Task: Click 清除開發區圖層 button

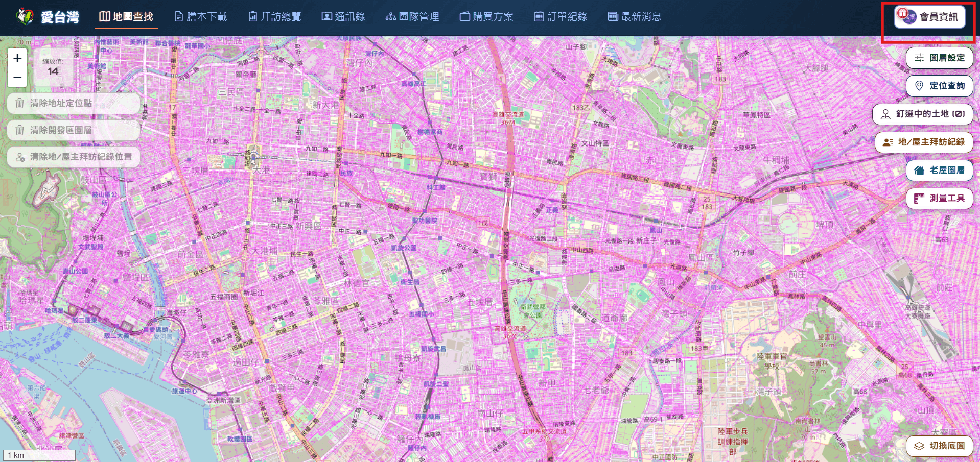Action: (74, 130)
